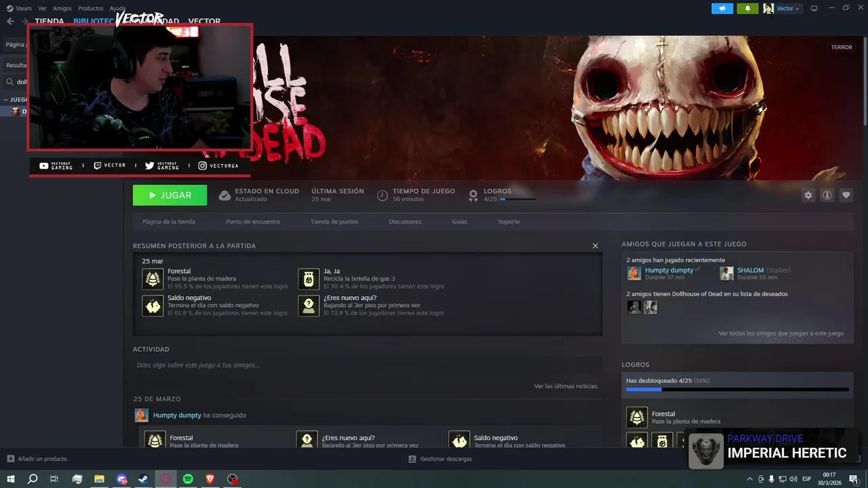Open Spotify from the taskbar
The width and height of the screenshot is (868, 488).
coord(189,479)
